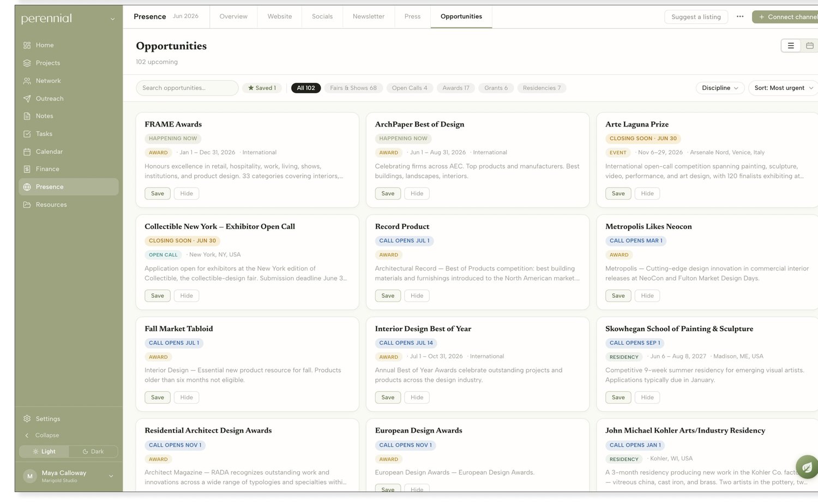This screenshot has height=504, width=818.
Task: Select the Opportunities tab
Action: point(461,16)
